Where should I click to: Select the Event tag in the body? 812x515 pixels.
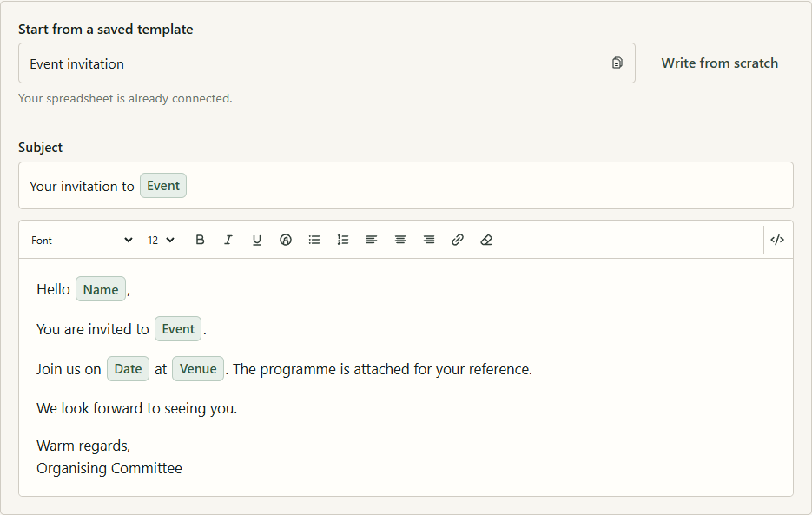[178, 329]
